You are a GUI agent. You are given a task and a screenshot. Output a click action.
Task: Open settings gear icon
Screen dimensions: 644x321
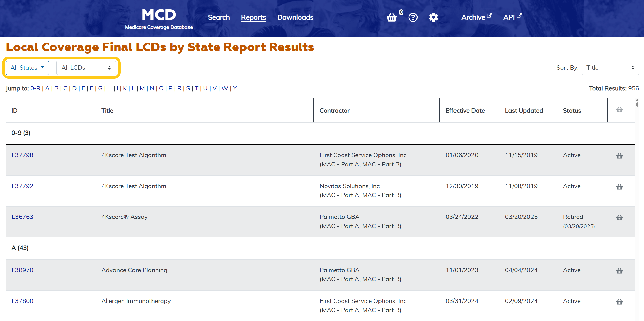[x=433, y=17]
